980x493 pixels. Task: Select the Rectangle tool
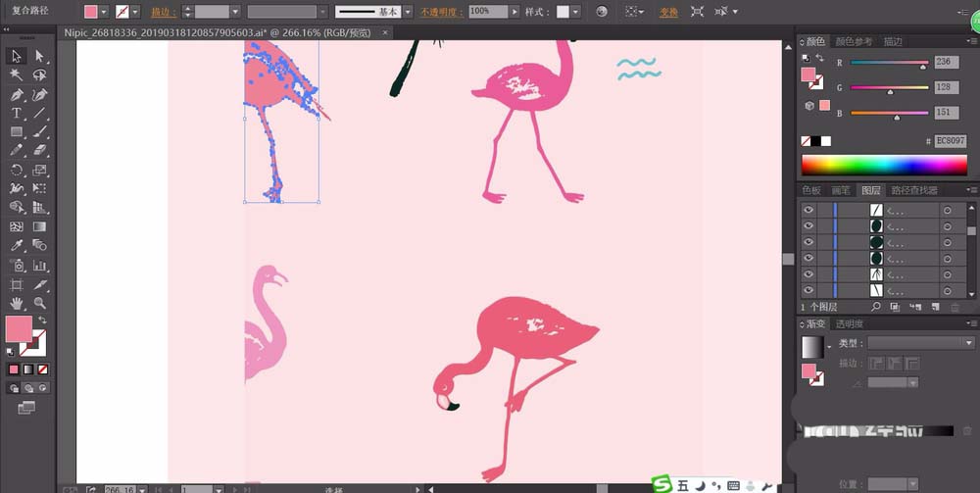click(17, 132)
